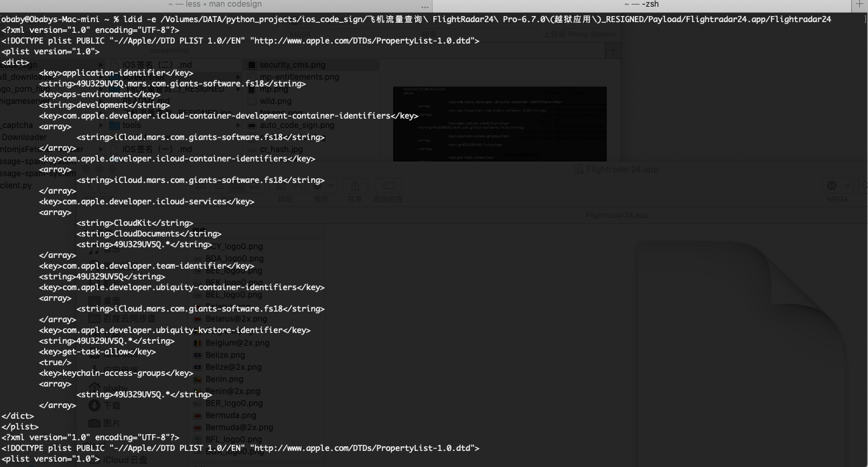Click the icloud-container-identifiers key line
Viewport: 868px width, 467px height.
[x=177, y=159]
